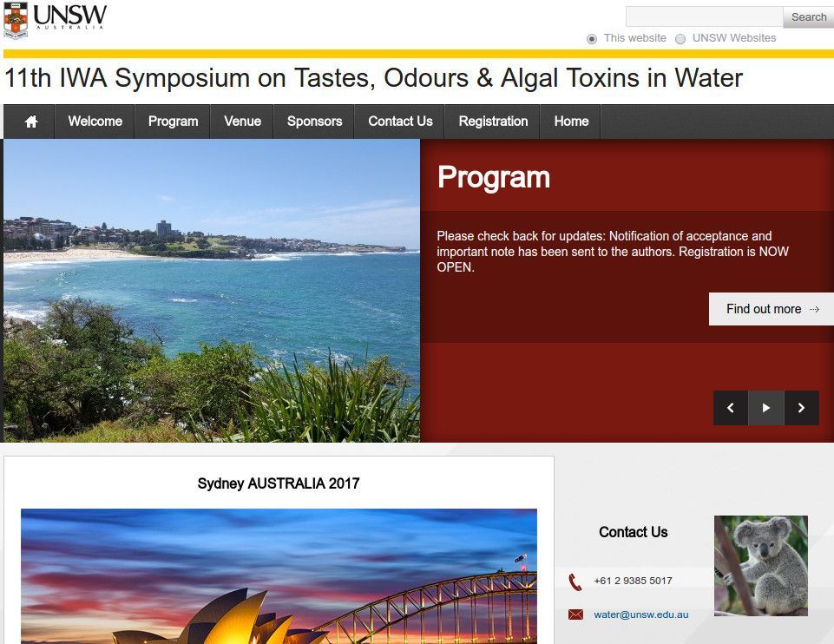Open the Welcome menu item
Screen dimensions: 834x644
tap(95, 122)
